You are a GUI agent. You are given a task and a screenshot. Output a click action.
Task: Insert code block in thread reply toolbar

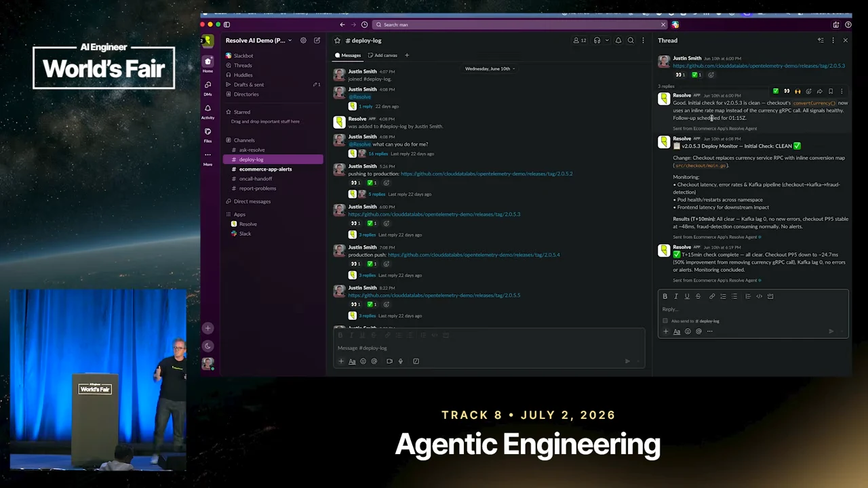(770, 296)
